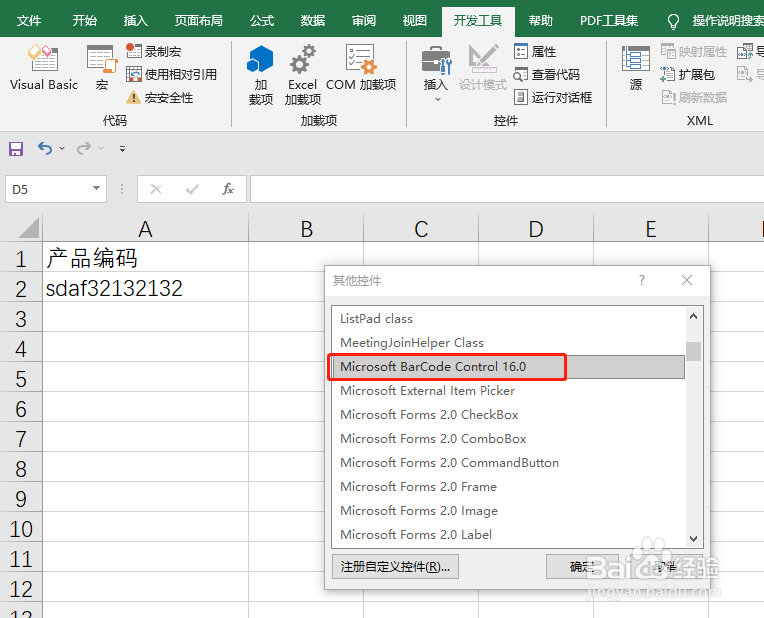Select Microsoft Forms 2.0 ComboBox

click(x=508, y=439)
